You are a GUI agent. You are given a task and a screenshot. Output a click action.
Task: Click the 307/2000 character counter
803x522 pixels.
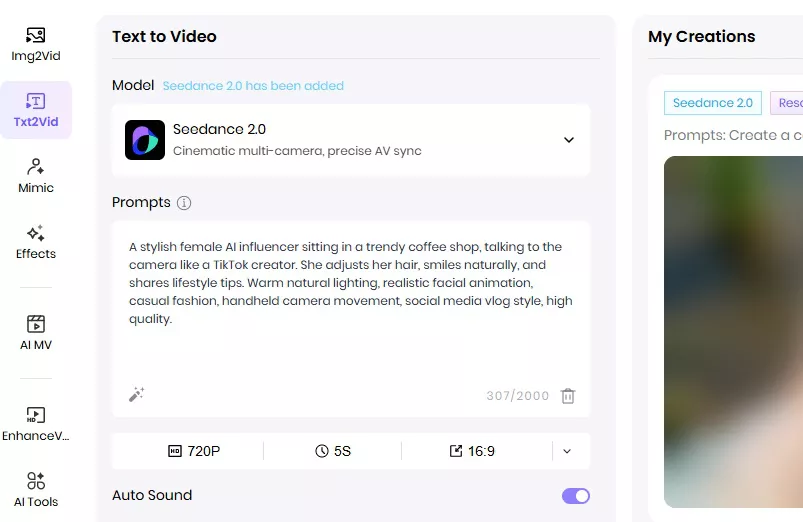pos(517,395)
